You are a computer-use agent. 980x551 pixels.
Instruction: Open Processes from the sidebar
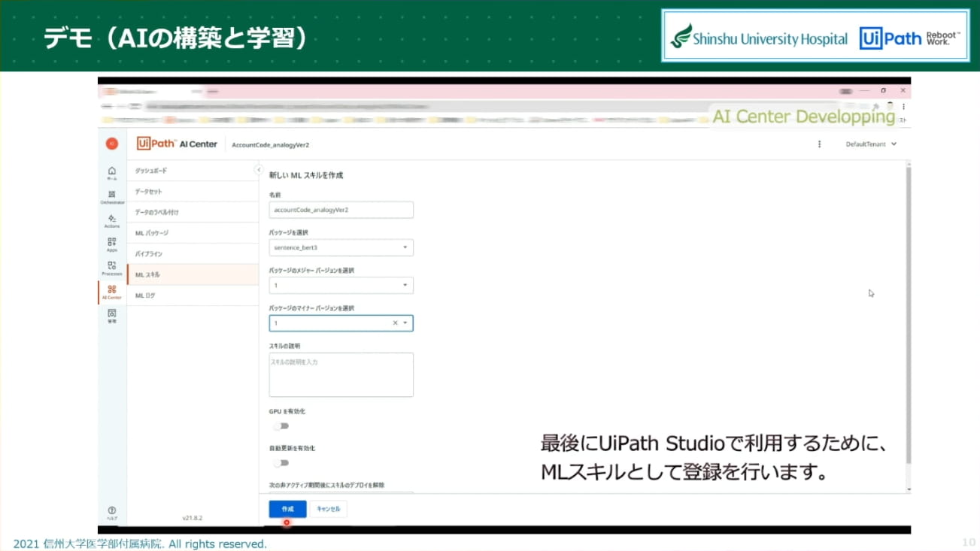(112, 268)
